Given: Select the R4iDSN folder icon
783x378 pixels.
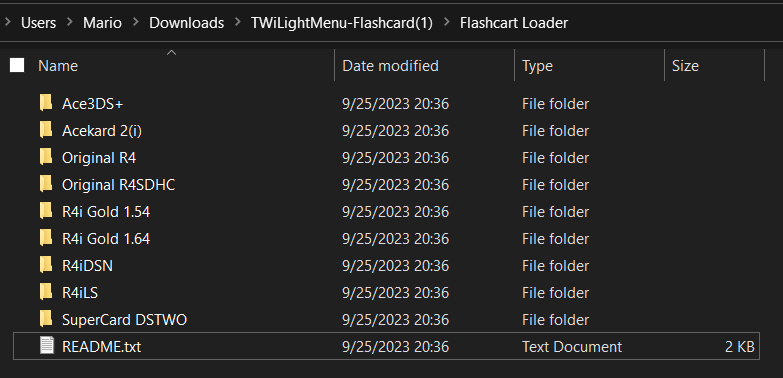Looking at the screenshot, I should click(46, 265).
